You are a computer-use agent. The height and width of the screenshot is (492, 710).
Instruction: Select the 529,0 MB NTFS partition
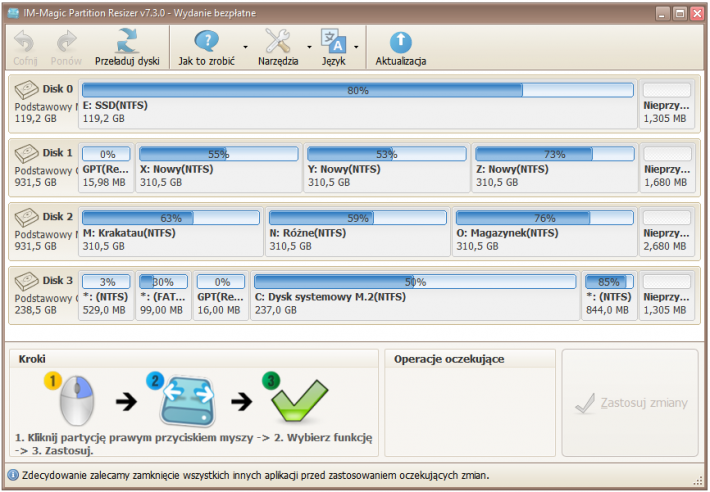point(106,296)
